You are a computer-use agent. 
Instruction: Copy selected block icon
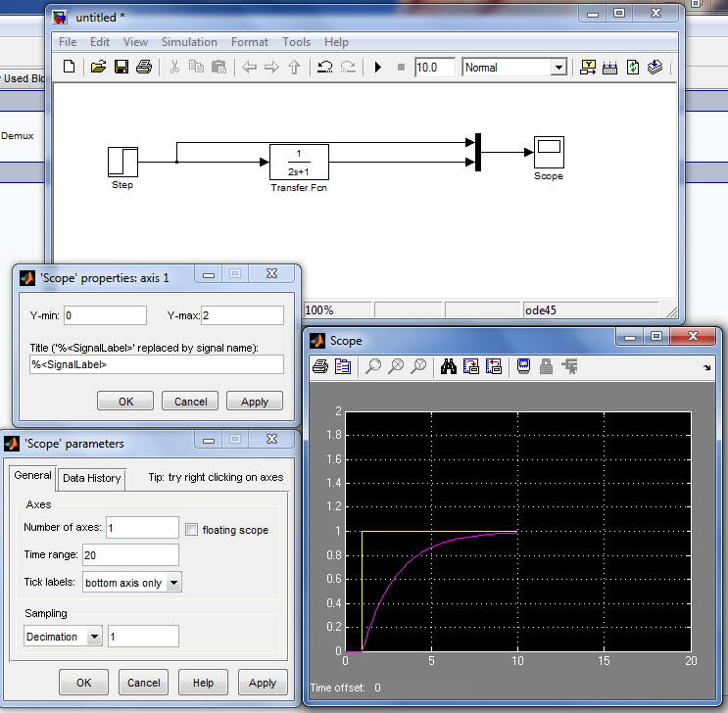click(196, 68)
